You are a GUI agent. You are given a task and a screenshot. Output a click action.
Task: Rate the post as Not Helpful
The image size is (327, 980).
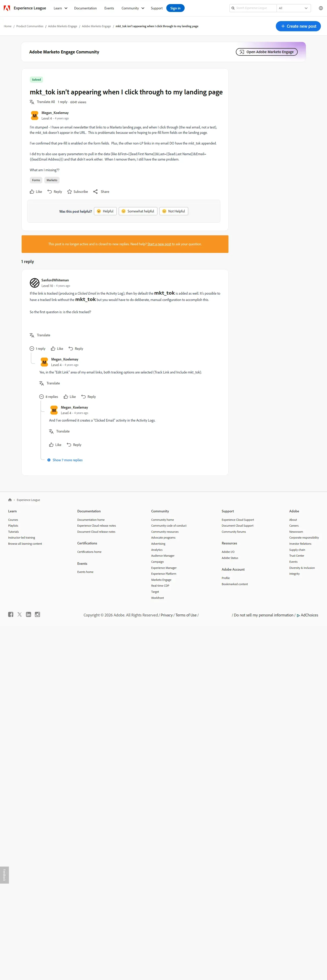coord(174,211)
